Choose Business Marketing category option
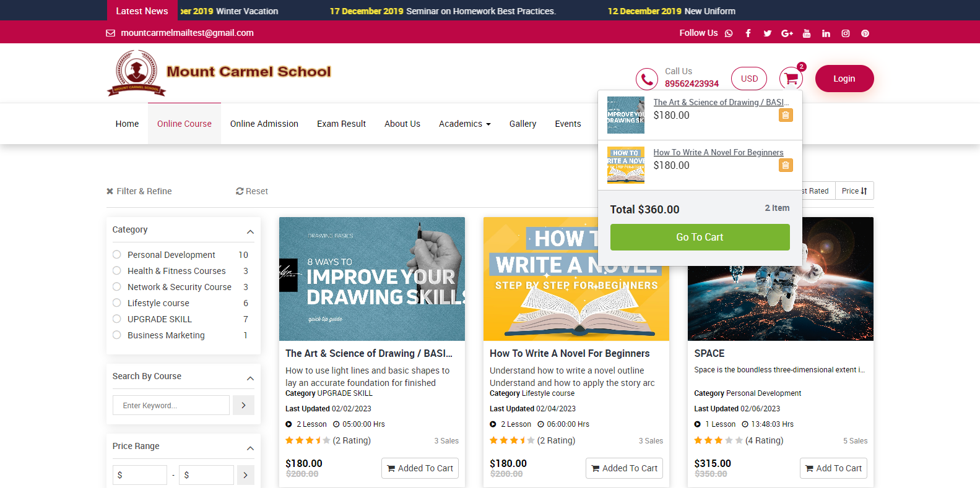Screen dimensions: 980x488 pos(117,335)
